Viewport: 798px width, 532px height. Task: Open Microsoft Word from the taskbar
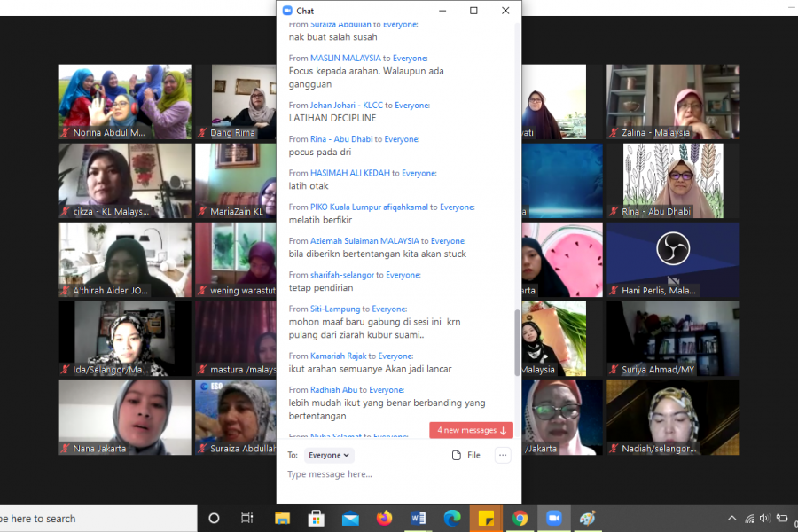[x=419, y=519]
